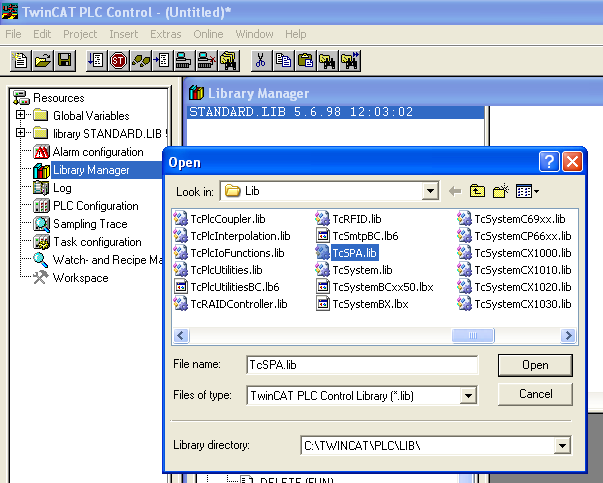Select Library Manager in Resources tree
603x483 pixels.
pyautogui.click(x=91, y=170)
